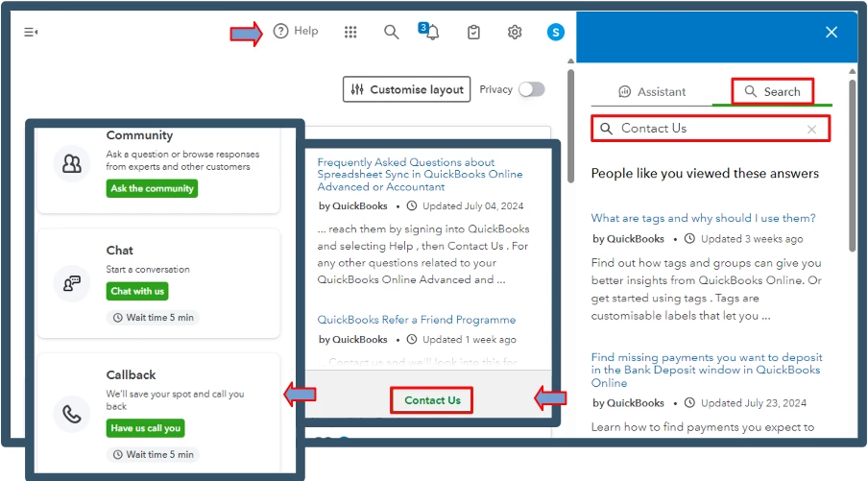Click the Have us call you button
The width and height of the screenshot is (868, 481).
coord(146,428)
